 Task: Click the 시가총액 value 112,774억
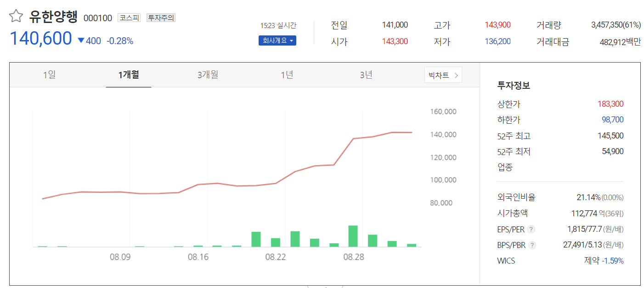click(588, 213)
